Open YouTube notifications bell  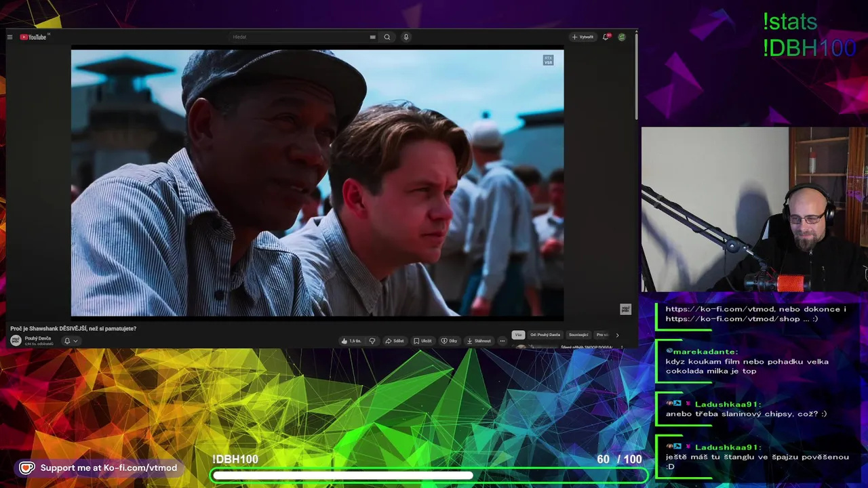coord(606,37)
